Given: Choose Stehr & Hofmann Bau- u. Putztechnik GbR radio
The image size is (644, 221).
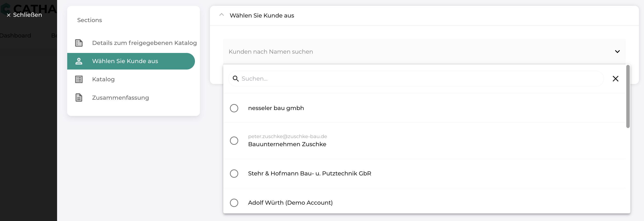Looking at the screenshot, I should [234, 174].
